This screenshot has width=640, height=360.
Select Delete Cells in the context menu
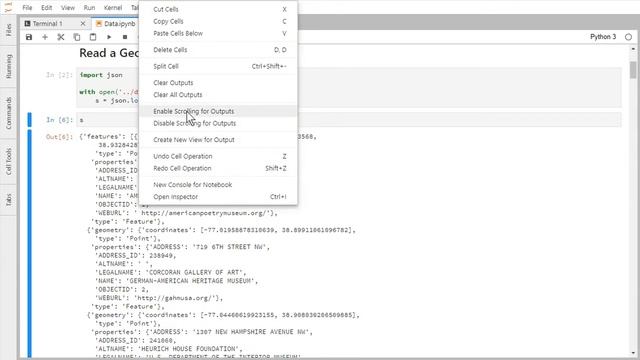[218, 50]
